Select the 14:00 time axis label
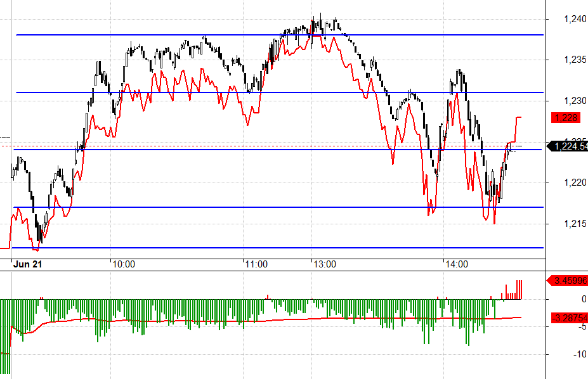Image resolution: width=588 pixels, height=379 pixels. (x=457, y=264)
